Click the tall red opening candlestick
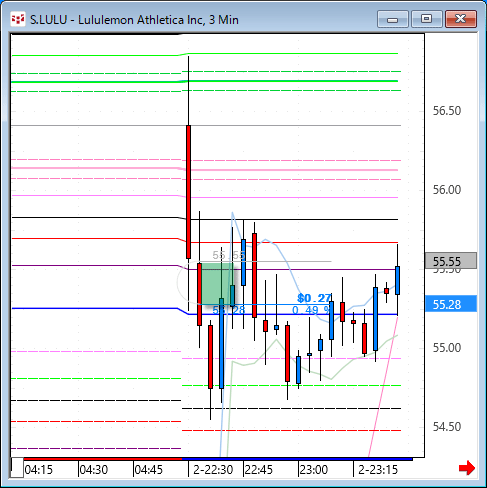 click(x=188, y=192)
